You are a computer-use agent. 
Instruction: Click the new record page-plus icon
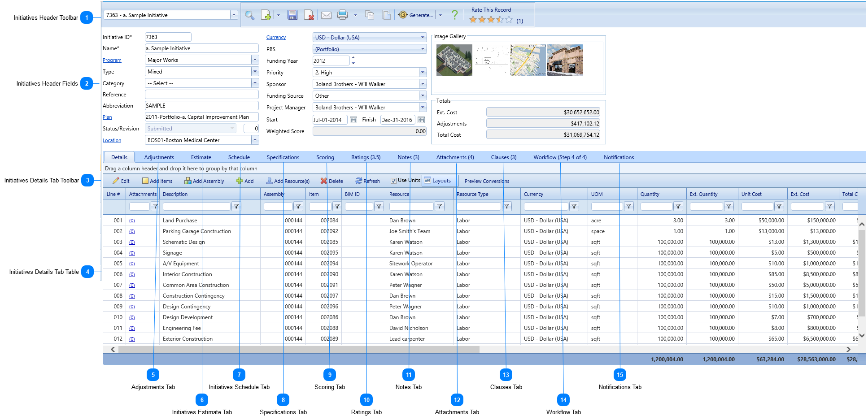266,15
